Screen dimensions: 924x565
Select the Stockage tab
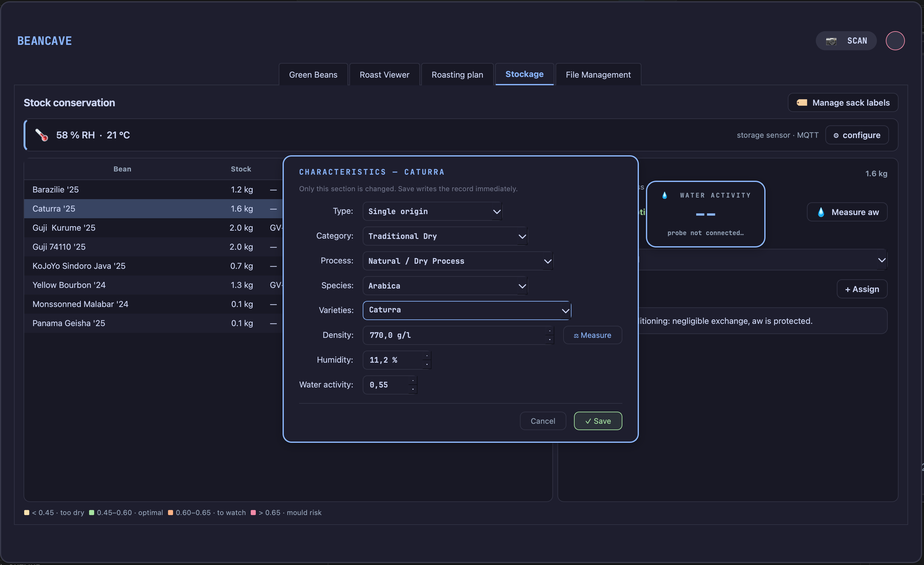(524, 74)
